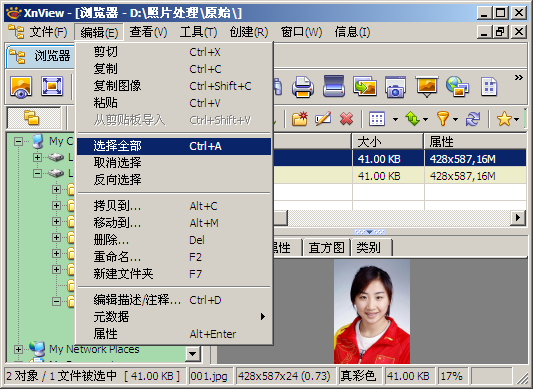Viewport: 533px width, 389px height.
Task: Open the dropdown arrow below the folder tree
Action: [192, 354]
